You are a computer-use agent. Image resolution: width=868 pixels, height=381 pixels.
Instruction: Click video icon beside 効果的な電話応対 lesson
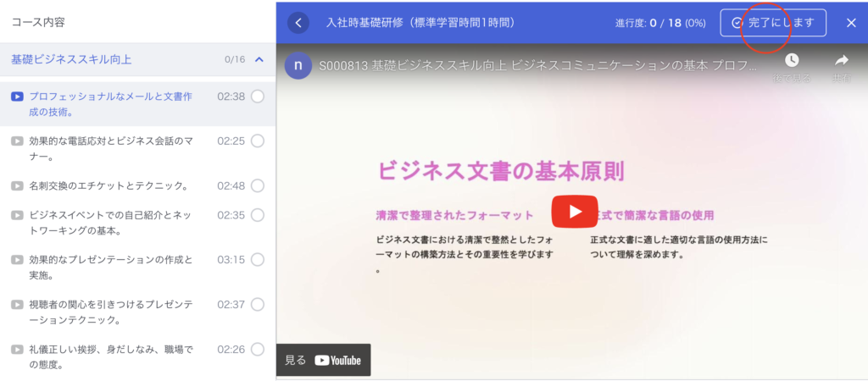click(17, 141)
